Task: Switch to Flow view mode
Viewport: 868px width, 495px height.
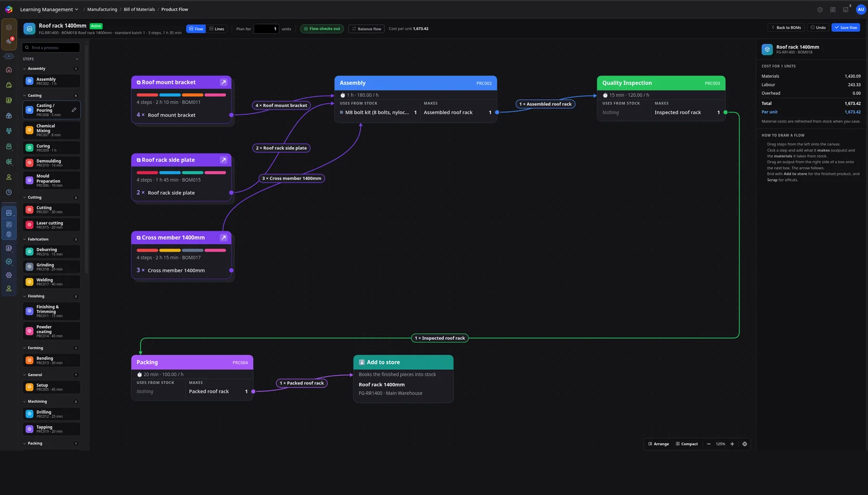Action: pos(196,29)
